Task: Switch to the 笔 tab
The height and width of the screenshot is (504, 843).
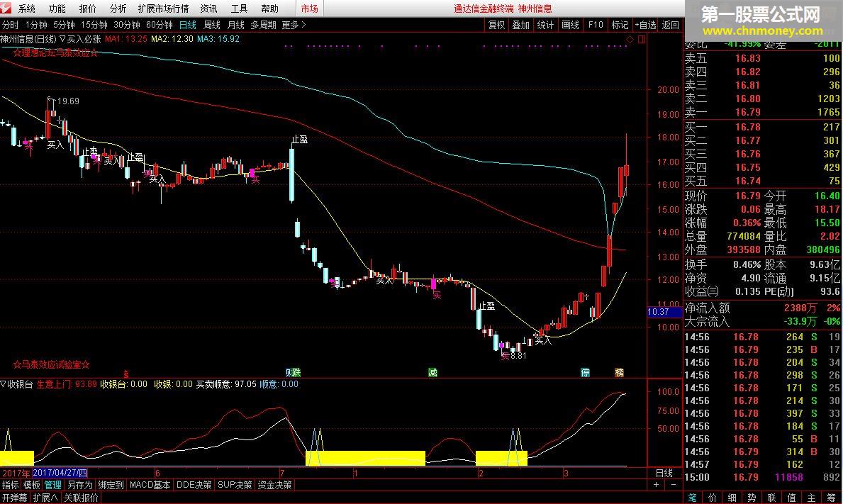Action: point(693,498)
